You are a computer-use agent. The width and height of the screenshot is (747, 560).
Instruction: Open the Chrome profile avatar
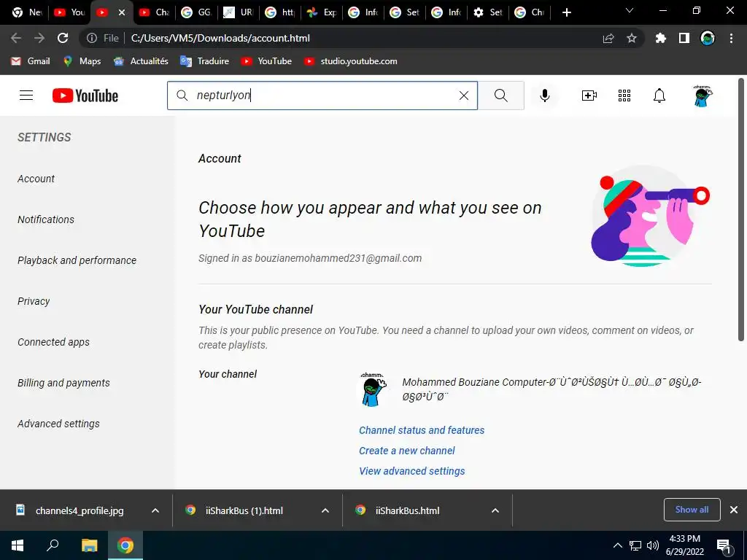708,38
